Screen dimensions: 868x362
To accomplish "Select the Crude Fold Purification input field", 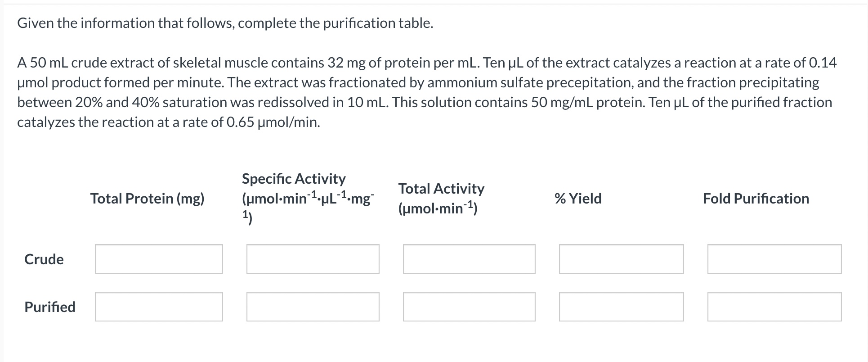I will pyautogui.click(x=774, y=259).
